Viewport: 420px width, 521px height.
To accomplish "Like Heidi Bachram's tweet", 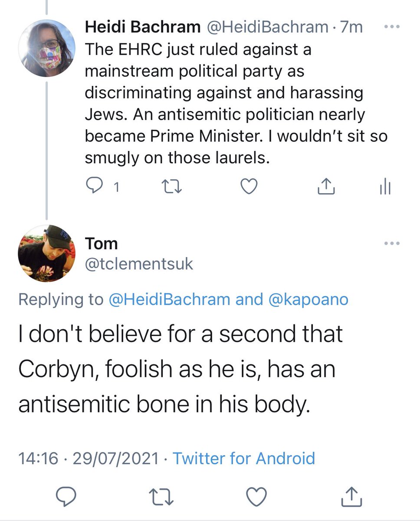I will click(x=249, y=187).
